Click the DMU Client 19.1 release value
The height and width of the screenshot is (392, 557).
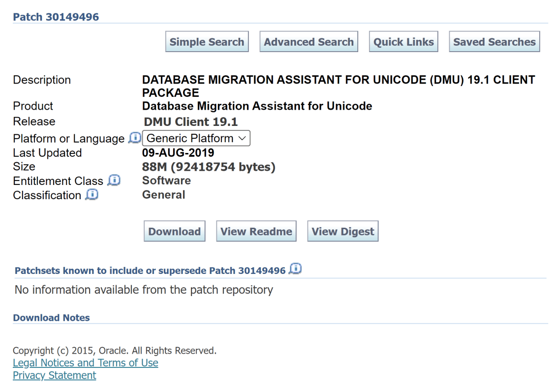(190, 121)
